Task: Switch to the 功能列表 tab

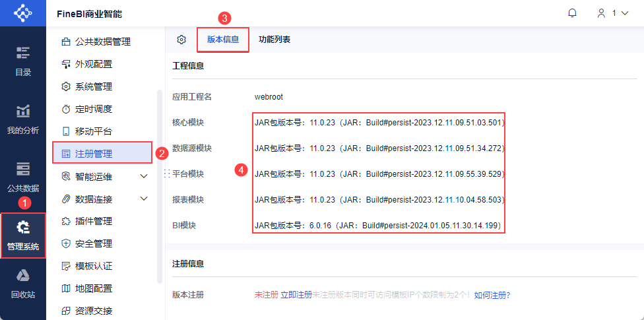Action: pos(274,40)
